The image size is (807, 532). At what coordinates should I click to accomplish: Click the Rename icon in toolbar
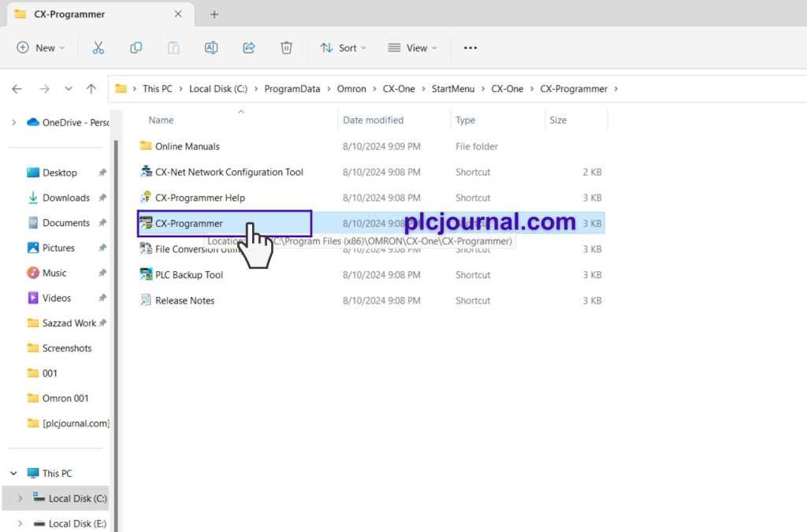pyautogui.click(x=211, y=48)
